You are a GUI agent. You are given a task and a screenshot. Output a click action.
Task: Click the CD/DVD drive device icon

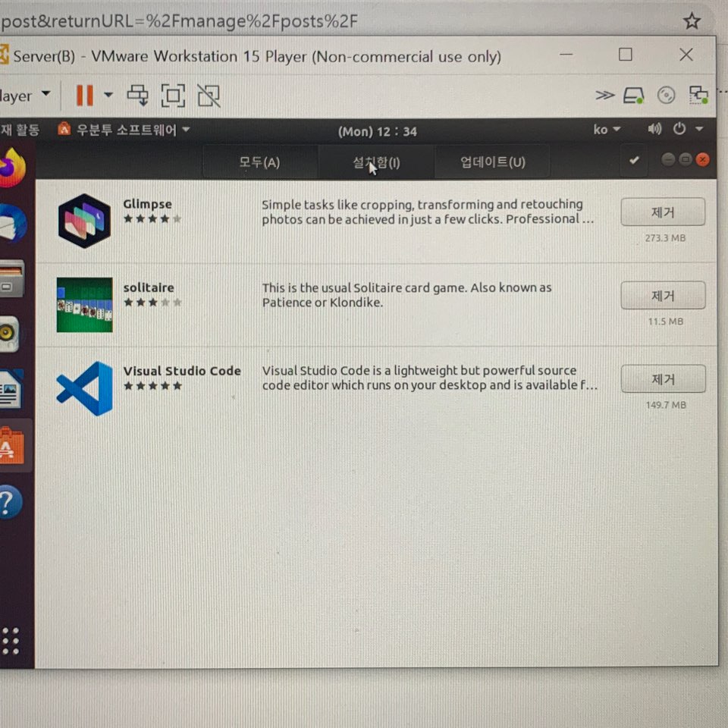click(667, 96)
